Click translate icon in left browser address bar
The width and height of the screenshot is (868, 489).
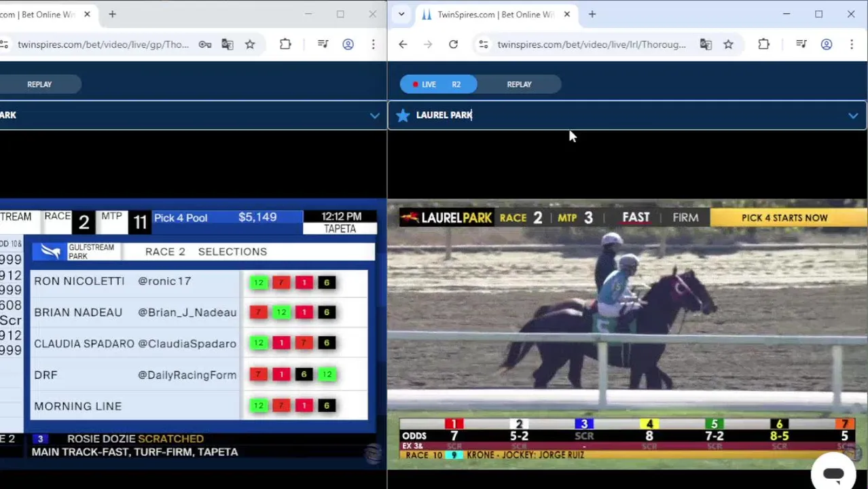(x=228, y=44)
